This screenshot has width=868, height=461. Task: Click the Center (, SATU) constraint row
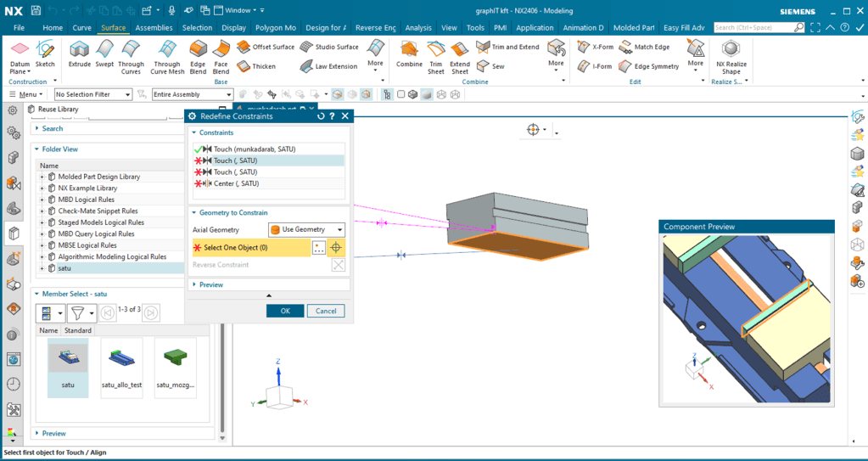tap(236, 183)
